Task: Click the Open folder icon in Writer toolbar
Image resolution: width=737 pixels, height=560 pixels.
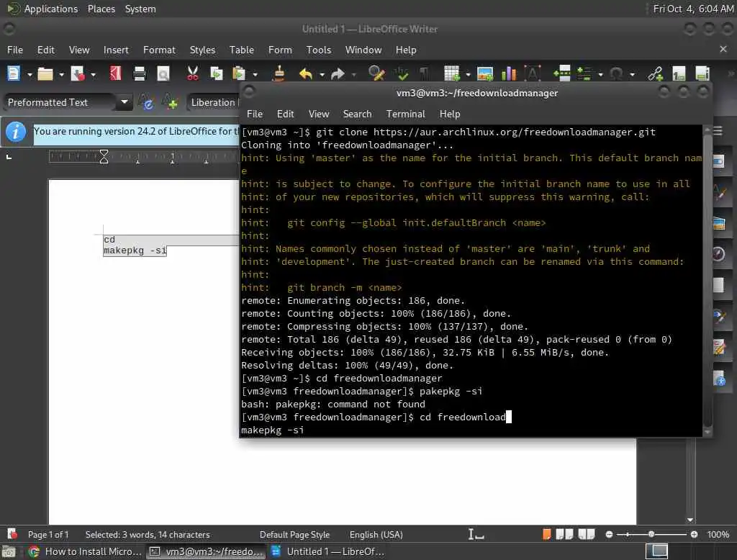Action: pos(45,74)
